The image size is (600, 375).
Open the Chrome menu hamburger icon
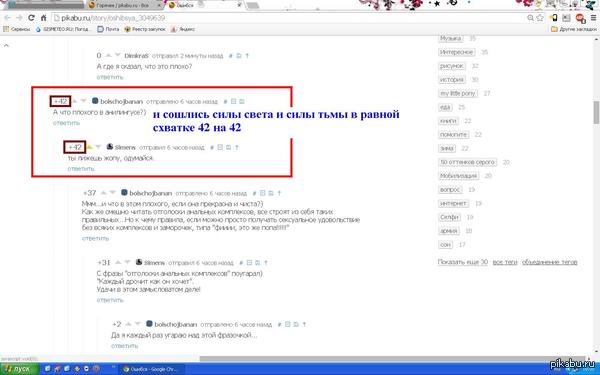593,18
